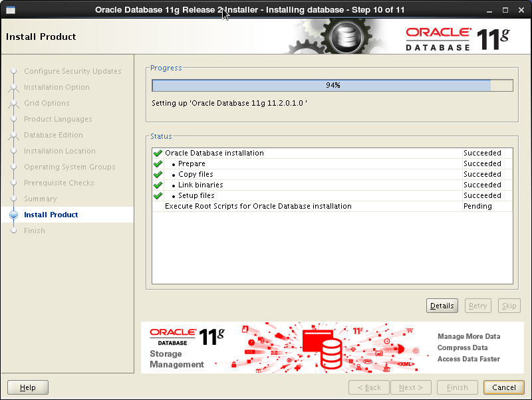Click the green checkmark beside Prepare

[x=158, y=163]
